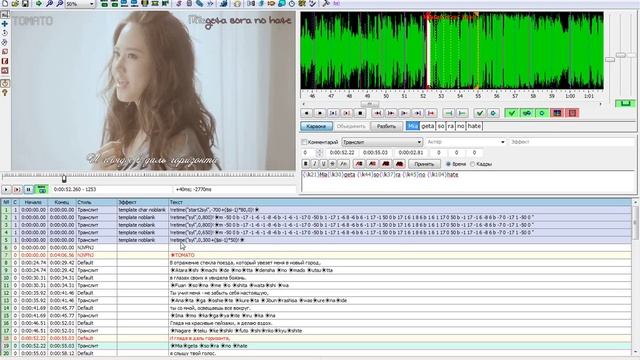Image resolution: width=640 pixels, height=360 pixels.
Task: Select the 'geta' karaoke syllable
Action: pos(427,127)
